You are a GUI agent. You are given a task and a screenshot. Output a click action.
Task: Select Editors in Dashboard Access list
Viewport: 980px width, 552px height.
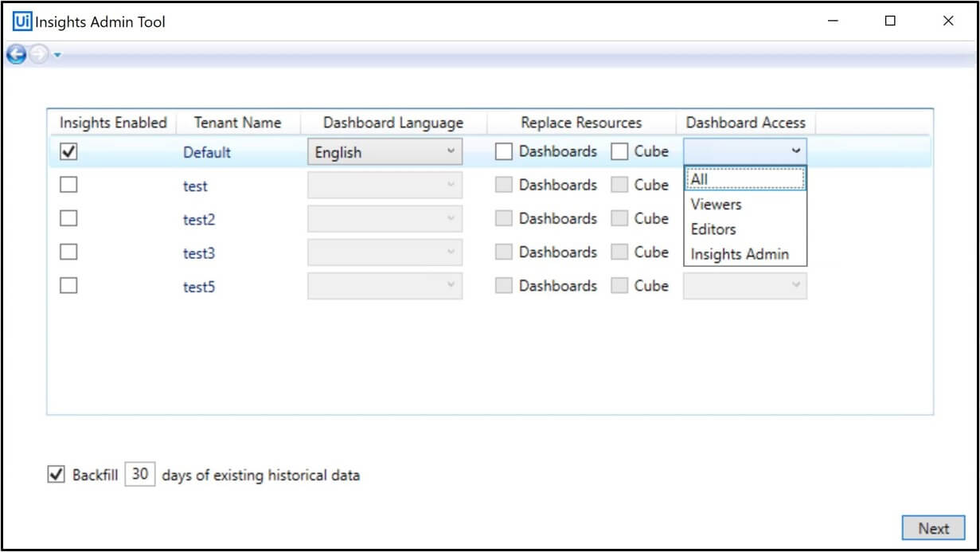[746, 229]
